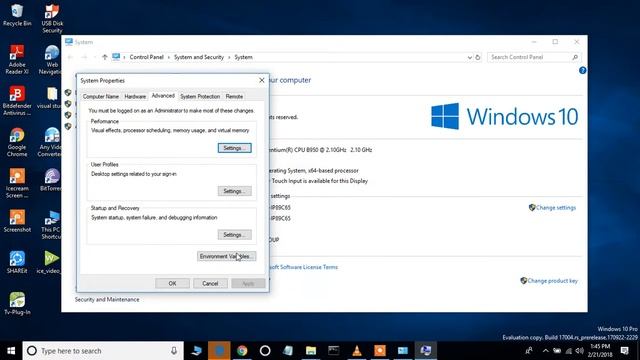This screenshot has width=640, height=360.
Task: Open Bitdefender Antivirus desktop icon
Action: 17,101
